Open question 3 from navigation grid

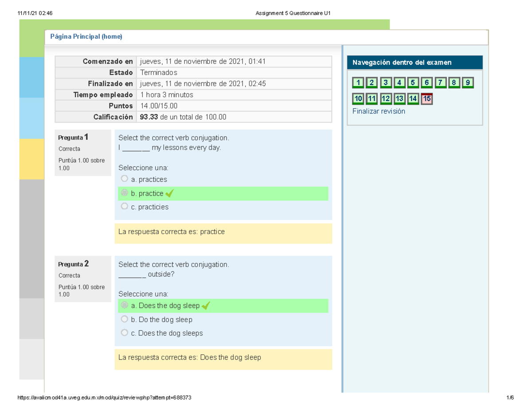[x=386, y=83]
